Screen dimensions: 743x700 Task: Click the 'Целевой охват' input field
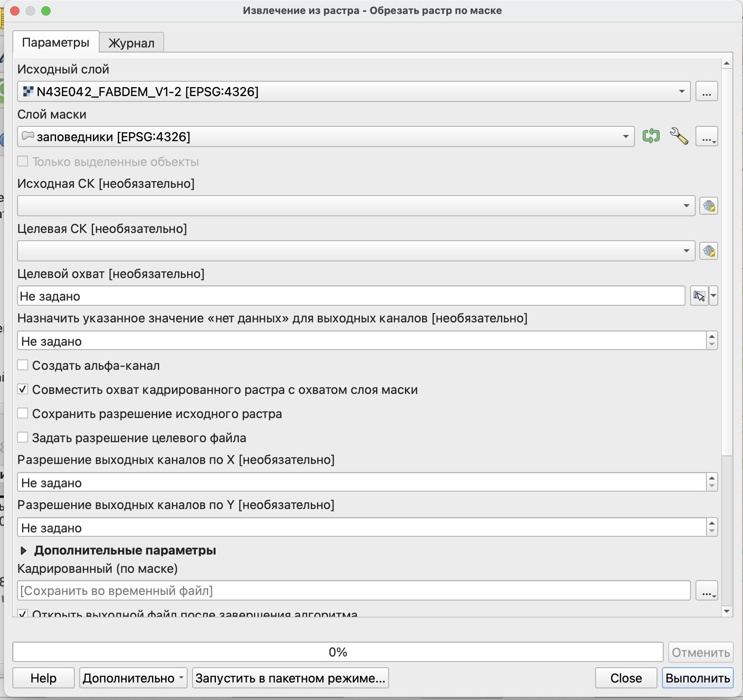point(351,296)
